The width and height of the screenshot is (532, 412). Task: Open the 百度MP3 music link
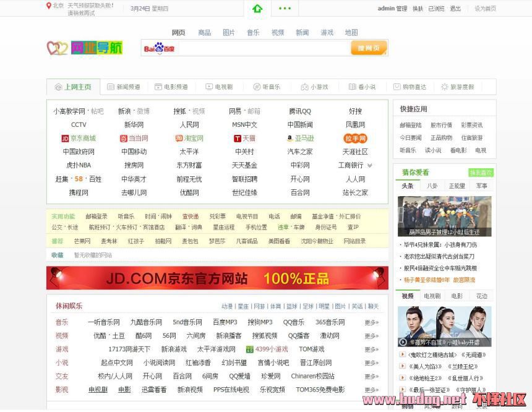click(225, 322)
